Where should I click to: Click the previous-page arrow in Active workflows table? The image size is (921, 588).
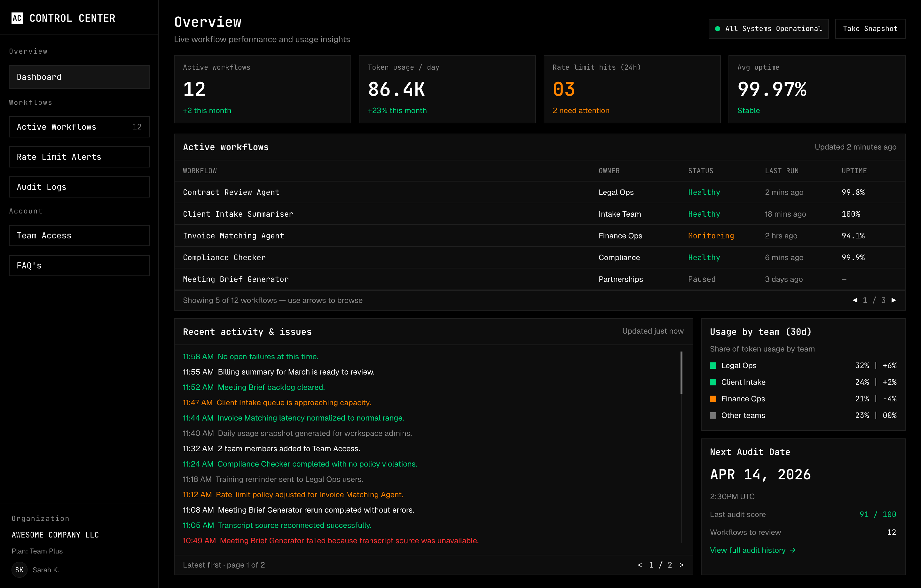pyautogui.click(x=855, y=300)
